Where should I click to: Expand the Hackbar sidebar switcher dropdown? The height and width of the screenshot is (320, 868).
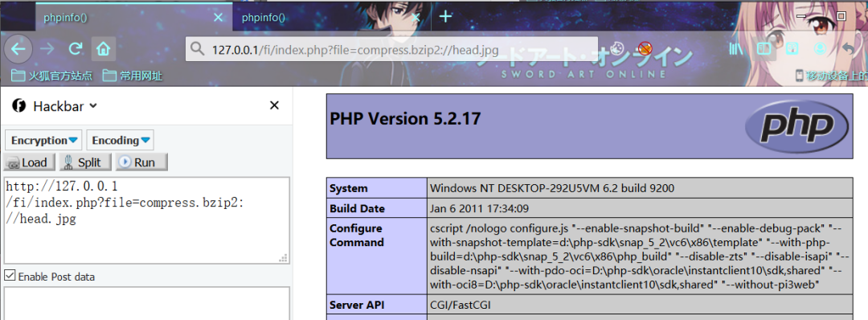[x=93, y=106]
